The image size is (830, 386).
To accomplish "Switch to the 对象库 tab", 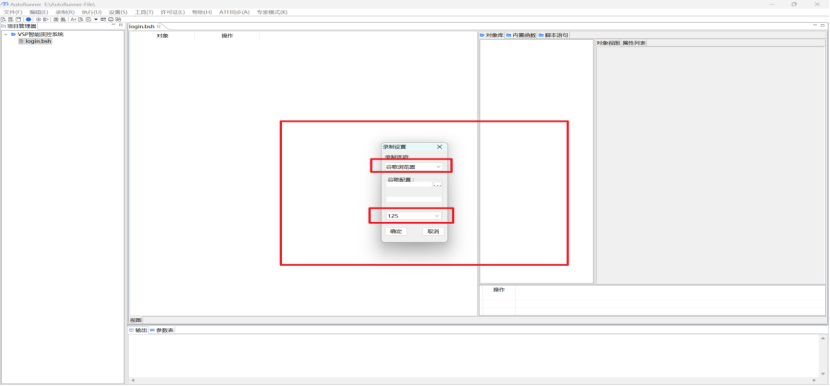I will 492,35.
